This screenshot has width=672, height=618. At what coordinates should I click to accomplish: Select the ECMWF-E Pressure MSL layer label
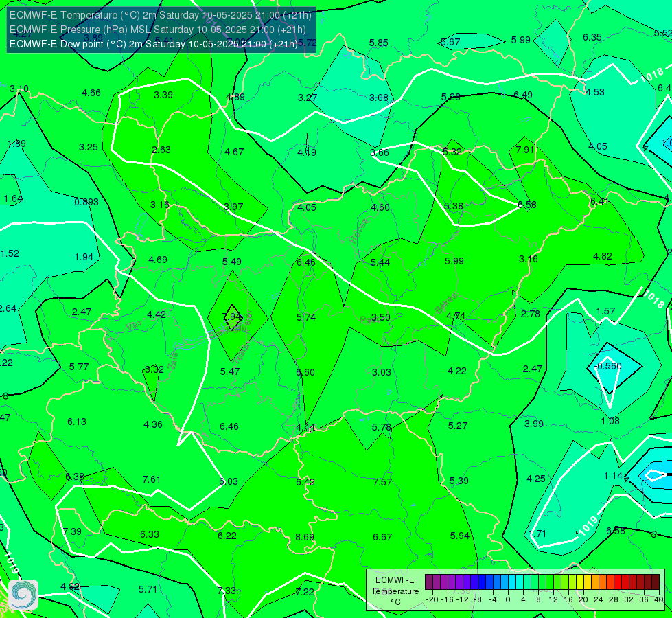158,30
